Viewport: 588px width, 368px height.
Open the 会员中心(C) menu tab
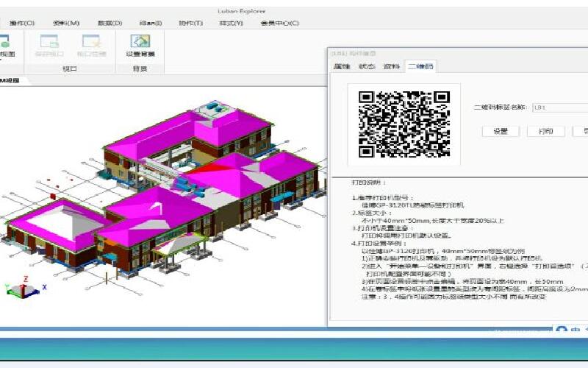tap(279, 23)
